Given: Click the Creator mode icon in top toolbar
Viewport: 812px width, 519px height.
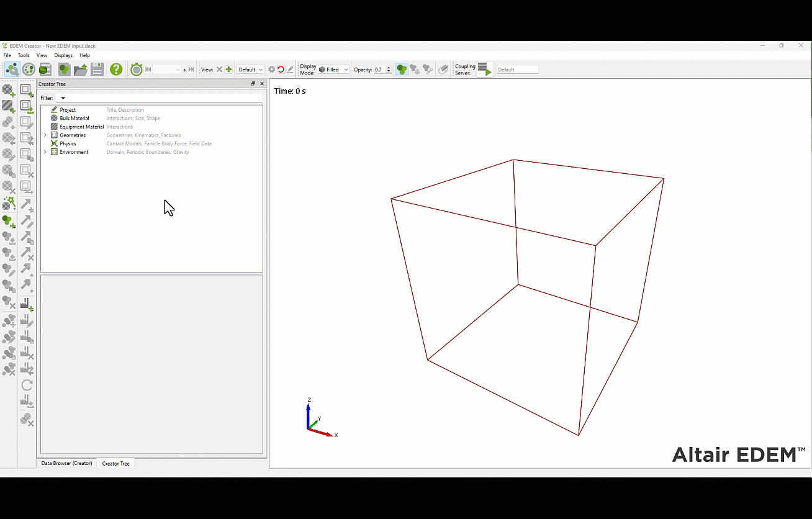Looking at the screenshot, I should [x=12, y=70].
